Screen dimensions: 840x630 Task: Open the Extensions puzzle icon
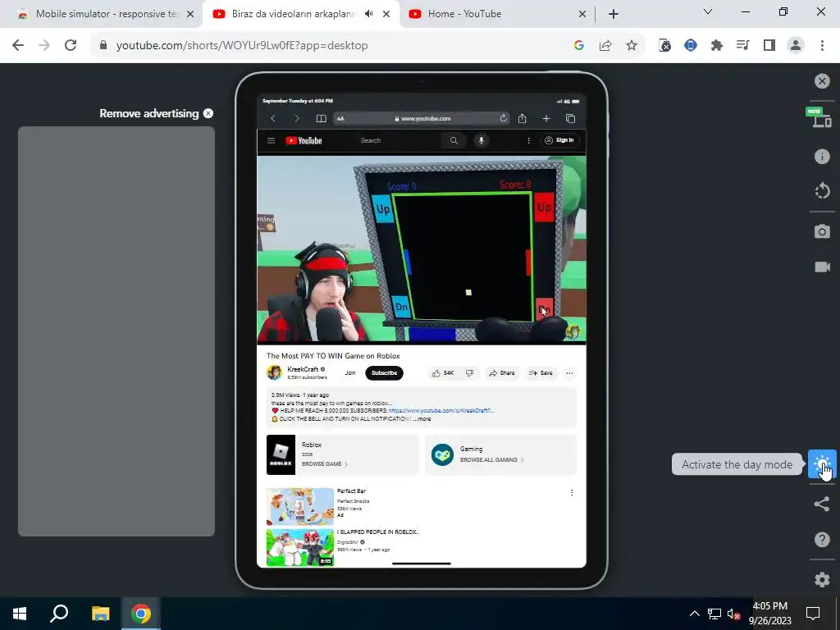pos(717,46)
